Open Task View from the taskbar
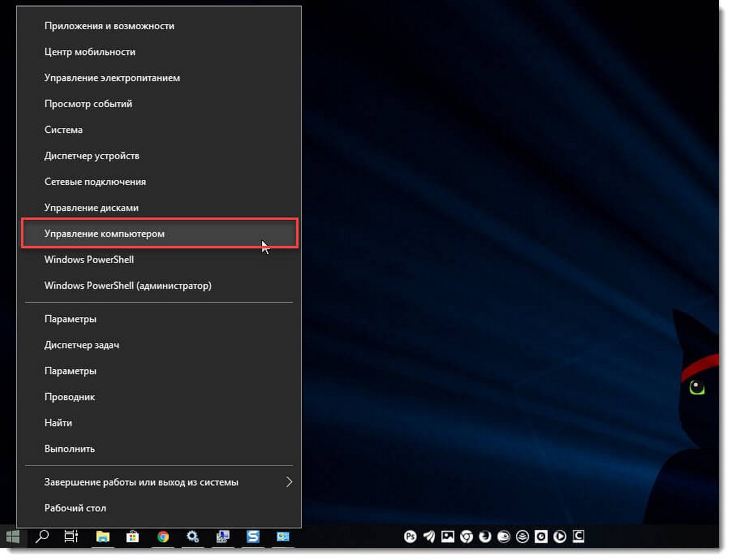 (71, 537)
